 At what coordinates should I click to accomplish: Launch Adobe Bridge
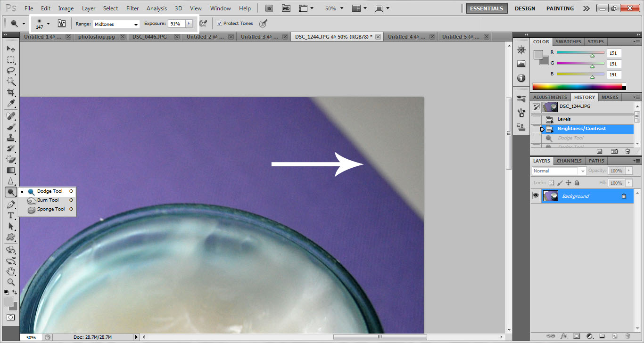tap(269, 8)
